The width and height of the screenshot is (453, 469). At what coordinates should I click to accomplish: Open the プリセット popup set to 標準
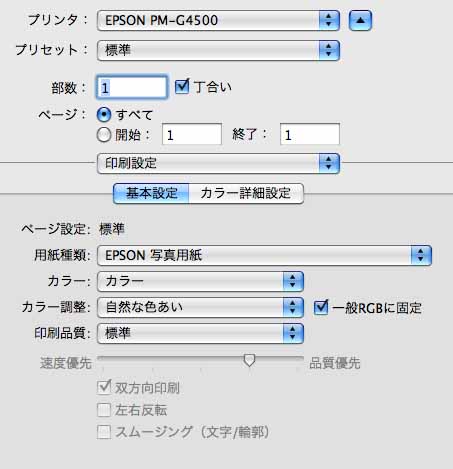click(218, 50)
